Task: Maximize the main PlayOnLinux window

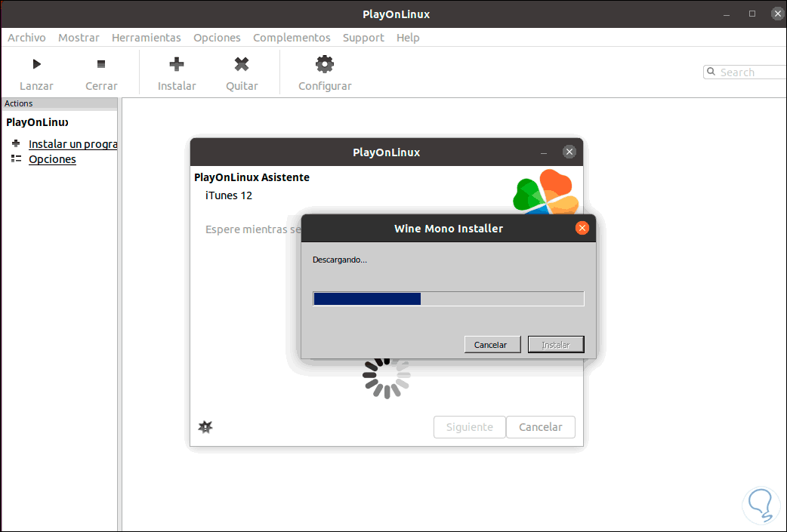Action: 752,14
